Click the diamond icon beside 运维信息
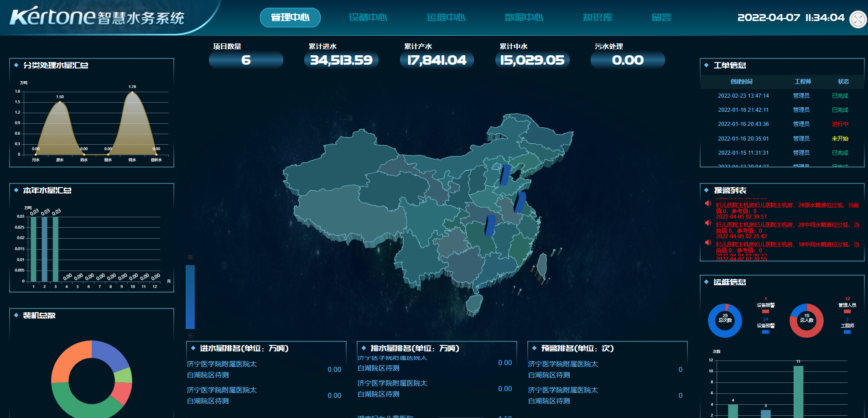The height and width of the screenshot is (418, 868). point(706,282)
